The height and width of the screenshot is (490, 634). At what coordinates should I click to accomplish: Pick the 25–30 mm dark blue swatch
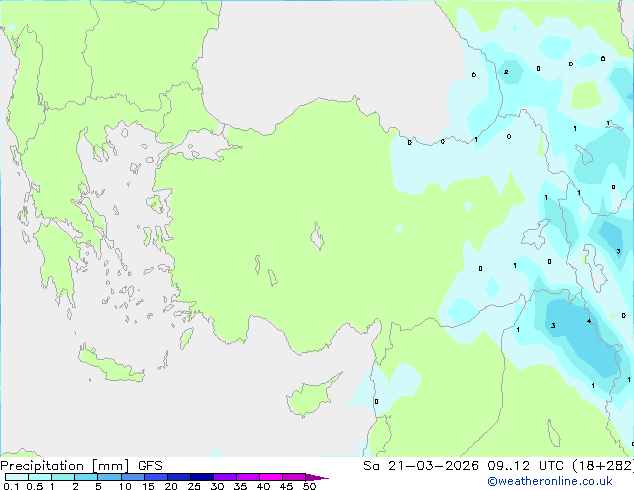click(202, 477)
